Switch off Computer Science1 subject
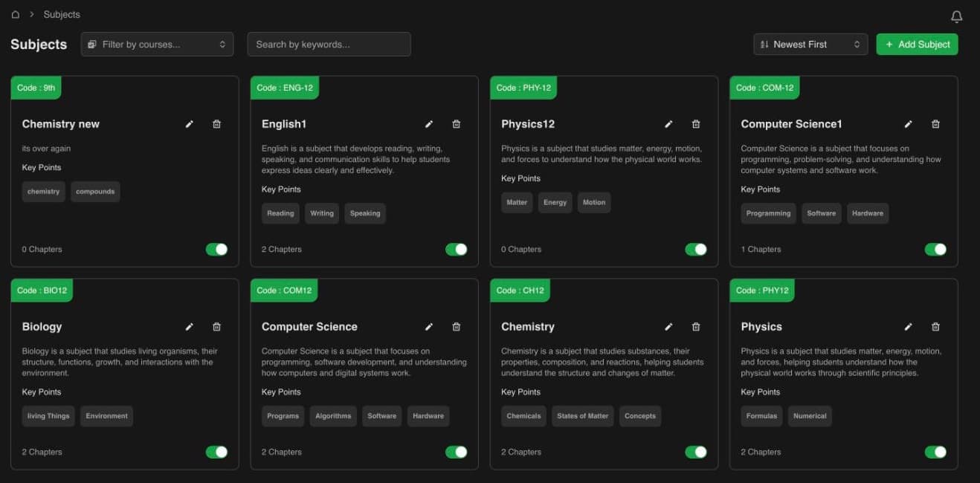Screen dimensions: 980x483 point(935,249)
